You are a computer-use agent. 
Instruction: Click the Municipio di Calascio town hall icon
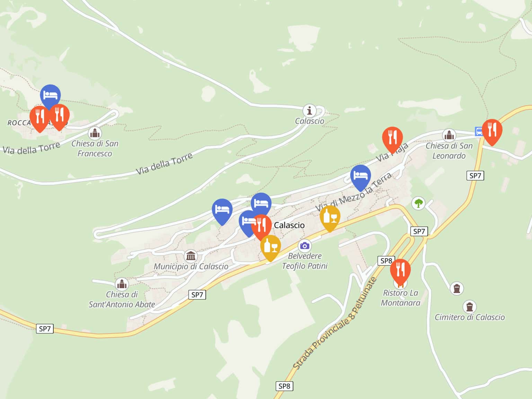[191, 256]
